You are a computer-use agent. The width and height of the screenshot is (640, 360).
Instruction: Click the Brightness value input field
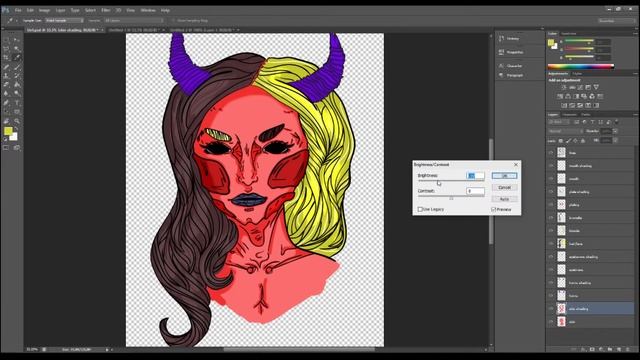pyautogui.click(x=475, y=176)
